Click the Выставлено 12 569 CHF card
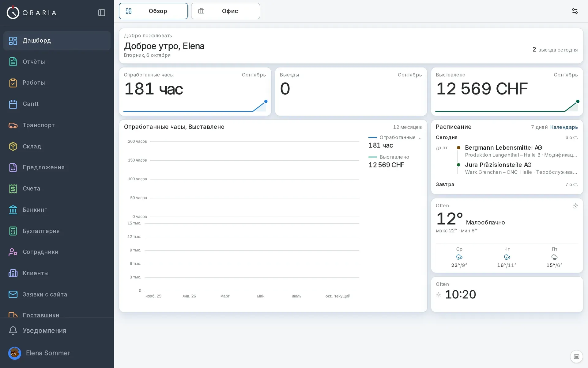The image size is (588, 368). click(507, 92)
